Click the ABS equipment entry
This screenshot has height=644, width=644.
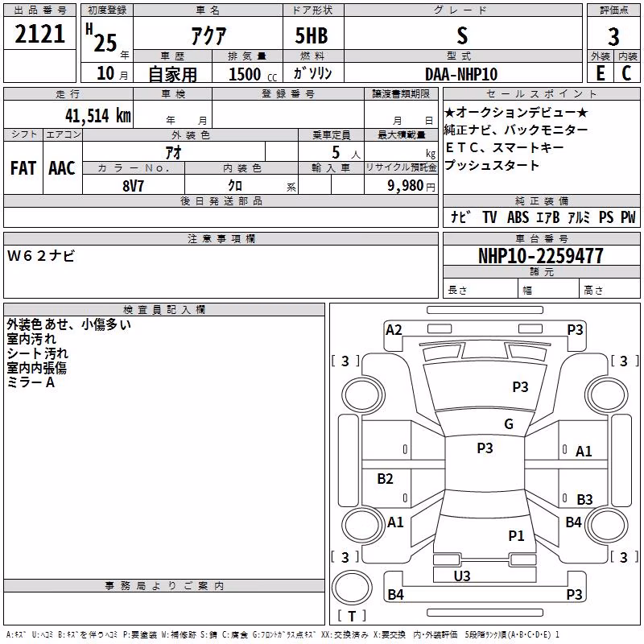click(518, 217)
